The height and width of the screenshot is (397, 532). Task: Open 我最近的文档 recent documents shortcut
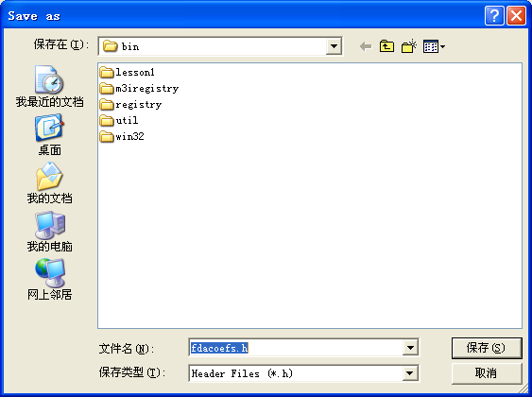click(49, 87)
